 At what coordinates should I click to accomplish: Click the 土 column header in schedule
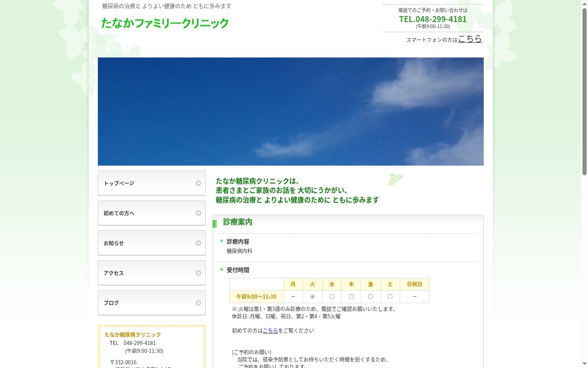(390, 284)
